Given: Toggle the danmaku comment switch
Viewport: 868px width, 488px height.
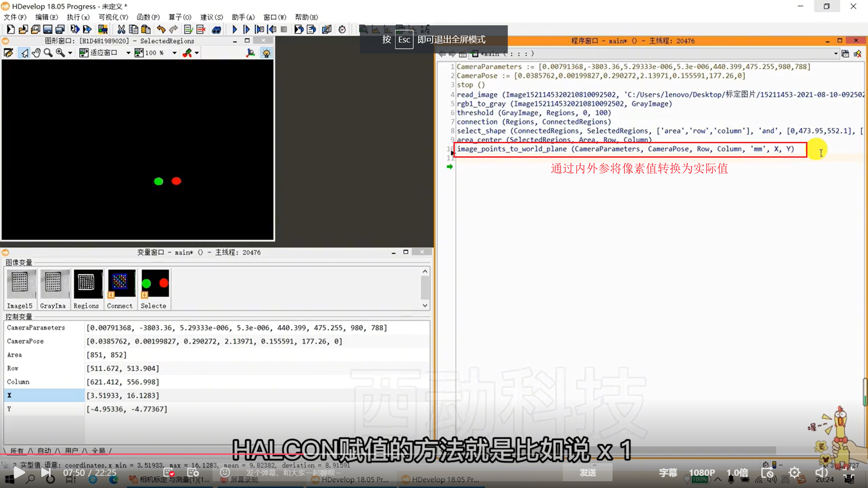Looking at the screenshot, I should 169,472.
